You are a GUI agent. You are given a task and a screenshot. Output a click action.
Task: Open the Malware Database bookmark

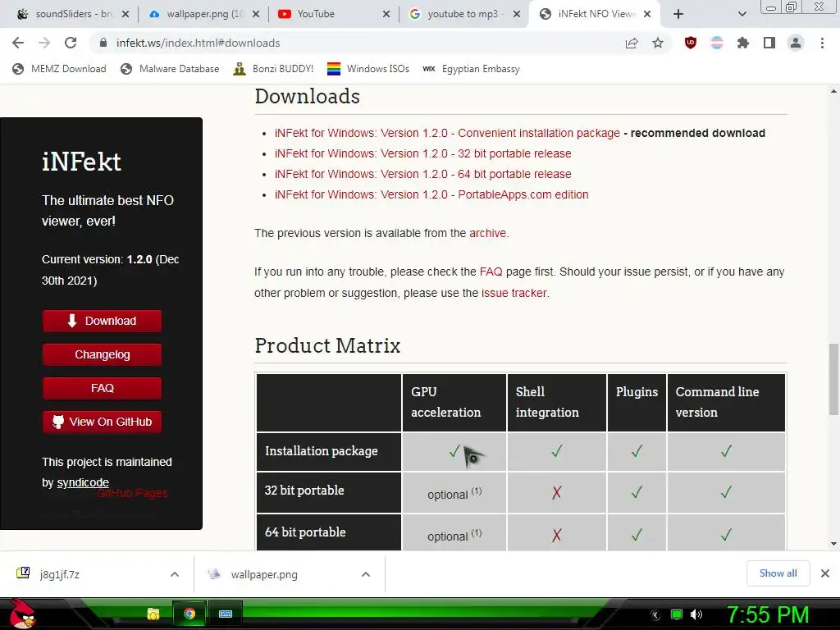pyautogui.click(x=171, y=69)
